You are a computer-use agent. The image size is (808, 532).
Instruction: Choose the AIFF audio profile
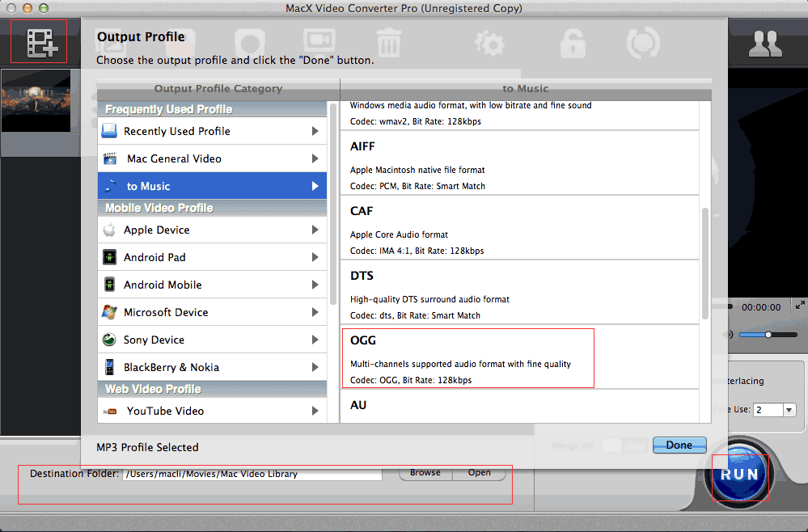tap(520, 163)
